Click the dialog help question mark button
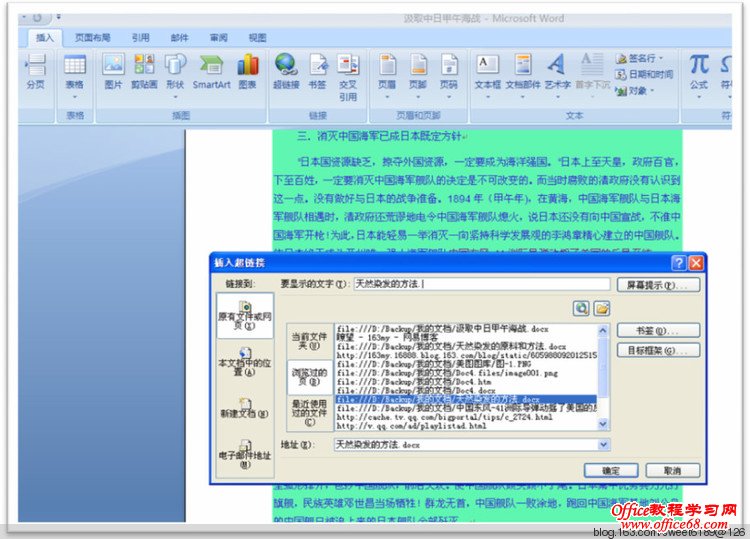The image size is (750, 539). pos(679,263)
